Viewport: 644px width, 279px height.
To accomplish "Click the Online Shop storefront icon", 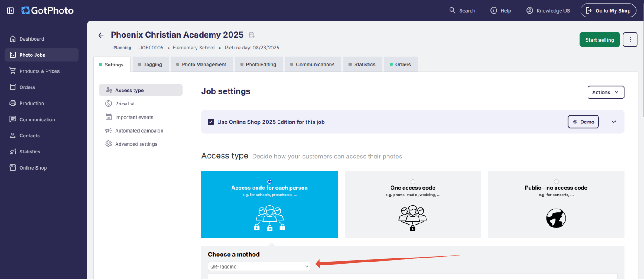I will [13, 168].
